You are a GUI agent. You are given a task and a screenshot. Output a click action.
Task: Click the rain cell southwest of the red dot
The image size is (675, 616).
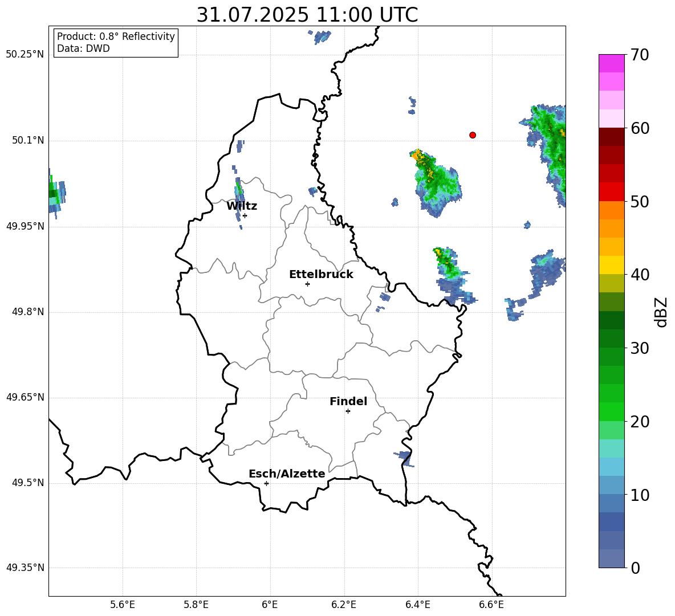pyautogui.click(x=437, y=183)
